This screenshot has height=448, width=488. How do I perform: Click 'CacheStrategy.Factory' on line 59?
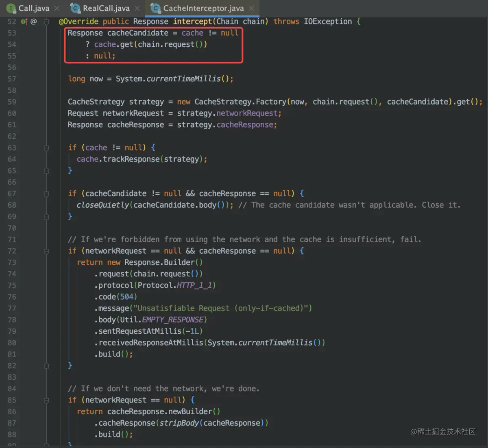point(240,102)
